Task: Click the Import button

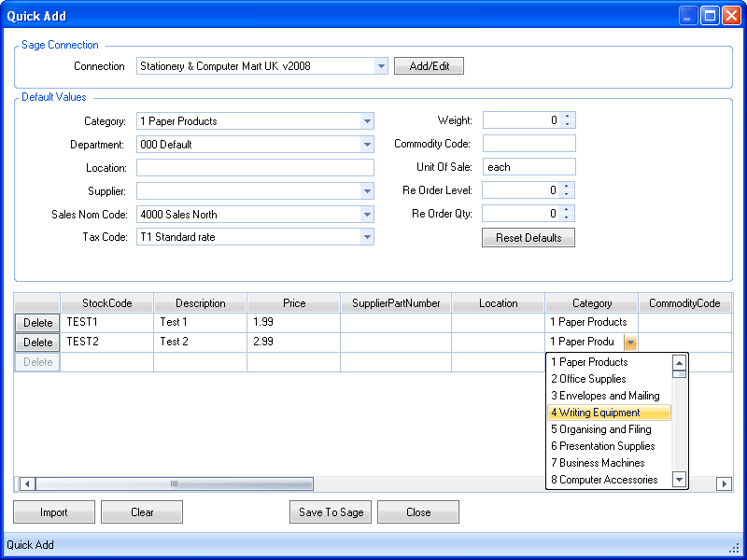Action: (x=54, y=511)
